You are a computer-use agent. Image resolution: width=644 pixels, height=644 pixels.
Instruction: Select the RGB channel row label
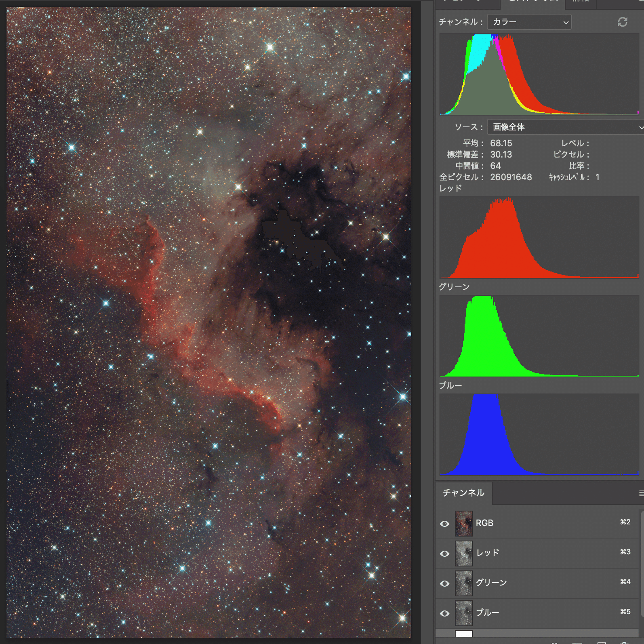pos(484,523)
